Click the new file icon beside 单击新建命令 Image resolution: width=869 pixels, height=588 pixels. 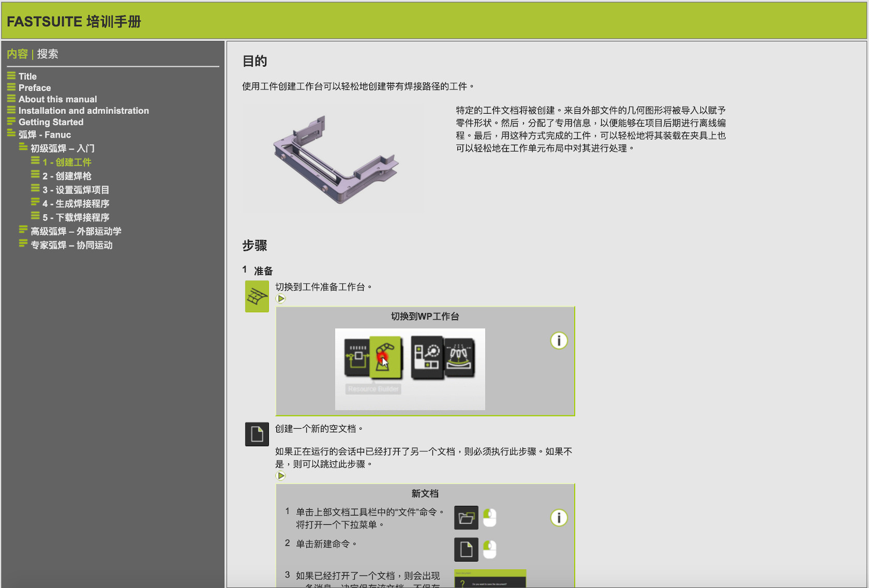point(466,550)
